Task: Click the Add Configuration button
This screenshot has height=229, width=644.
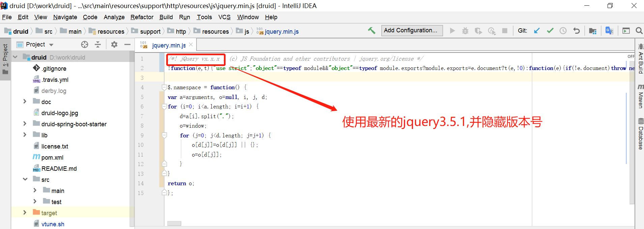Action: point(412,30)
